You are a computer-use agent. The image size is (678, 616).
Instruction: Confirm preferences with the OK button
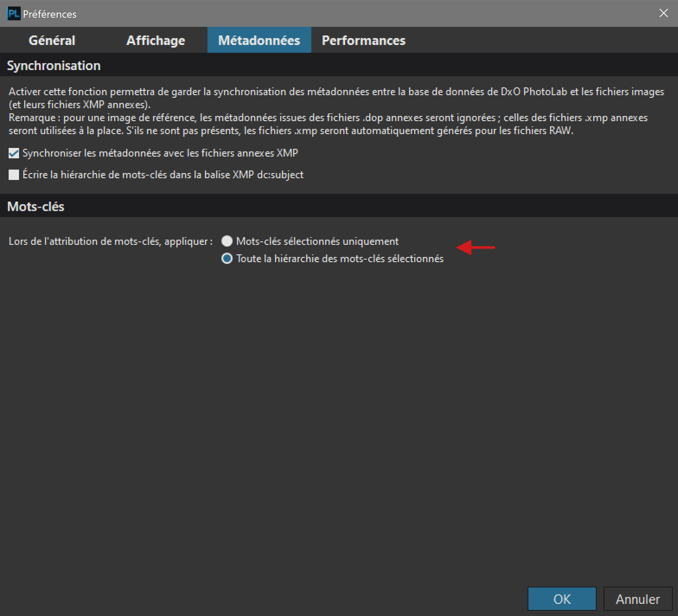[x=562, y=599]
